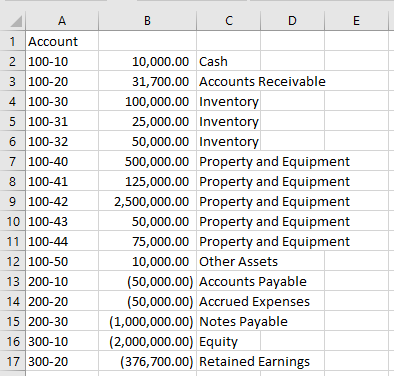Select column C header
This screenshot has width=394, height=376.
229,21
